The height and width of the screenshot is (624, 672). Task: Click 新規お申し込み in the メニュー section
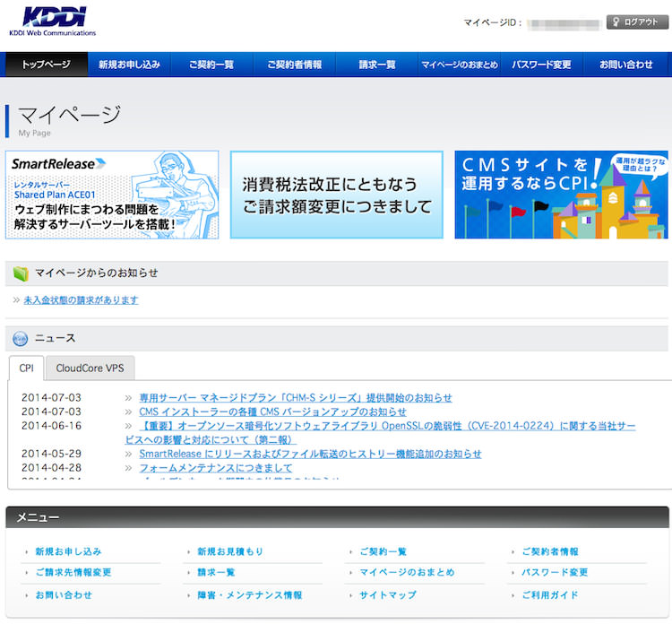coord(69,551)
